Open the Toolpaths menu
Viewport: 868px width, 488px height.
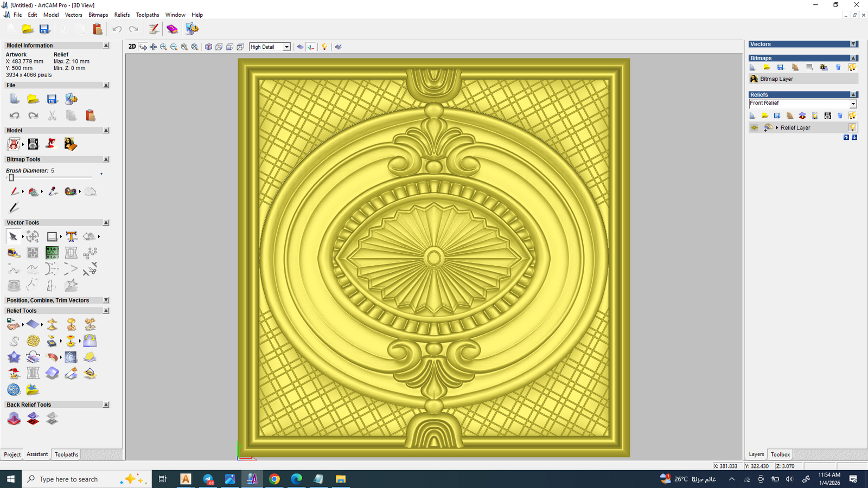147,15
